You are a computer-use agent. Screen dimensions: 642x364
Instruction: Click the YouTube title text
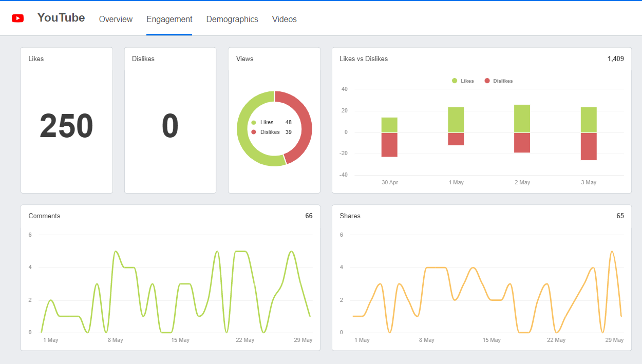[61, 17]
